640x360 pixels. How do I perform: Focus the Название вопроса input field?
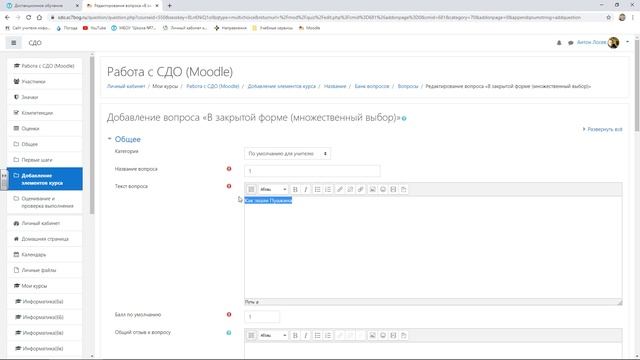coord(312,171)
